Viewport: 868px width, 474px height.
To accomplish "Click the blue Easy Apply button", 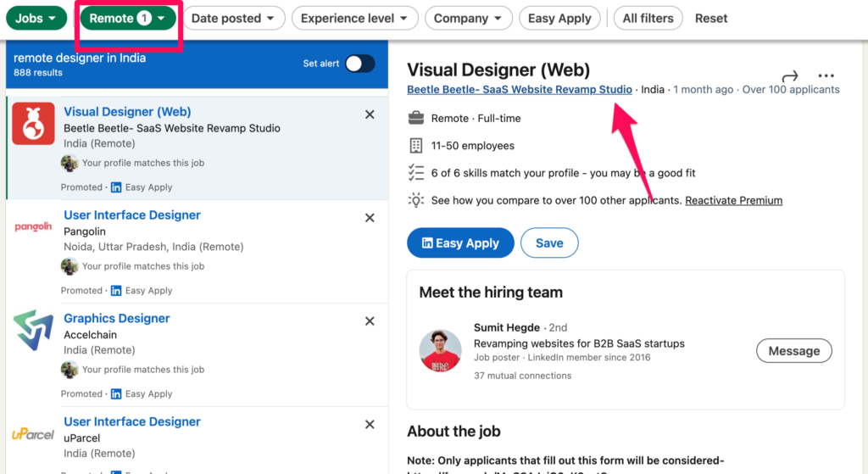I will pos(460,243).
